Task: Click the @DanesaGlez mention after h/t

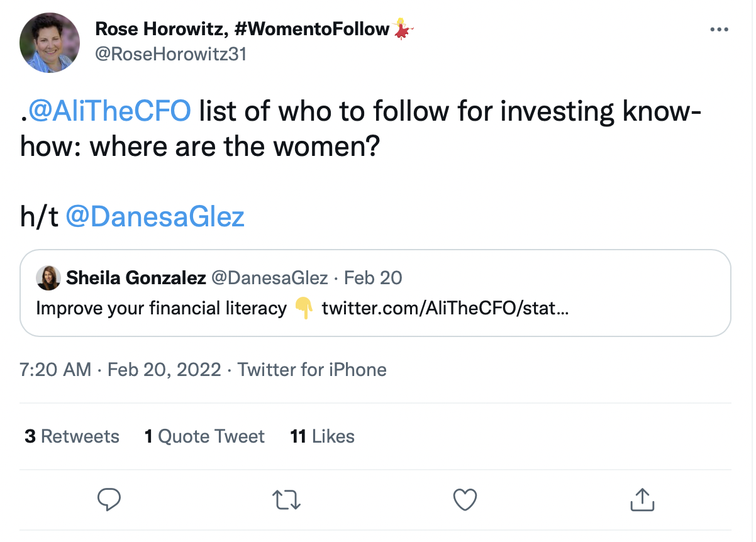Action: tap(155, 217)
